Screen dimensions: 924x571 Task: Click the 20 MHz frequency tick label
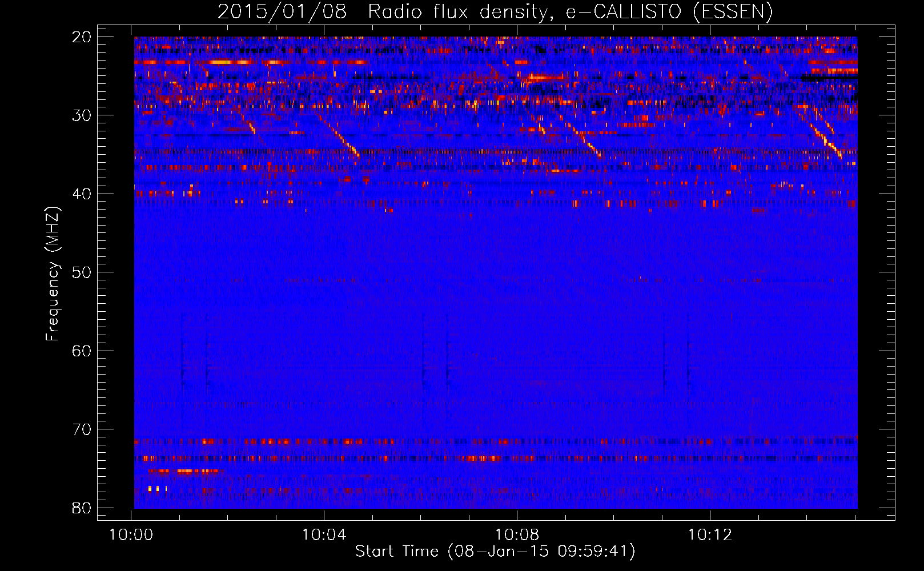(x=82, y=37)
